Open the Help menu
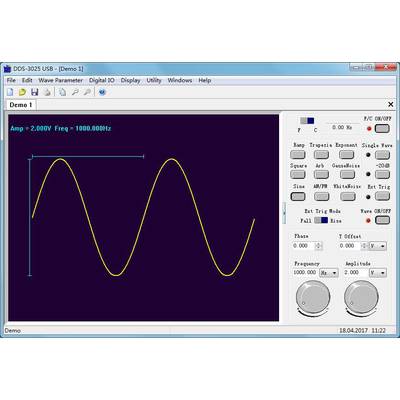The image size is (400, 400). click(x=205, y=80)
